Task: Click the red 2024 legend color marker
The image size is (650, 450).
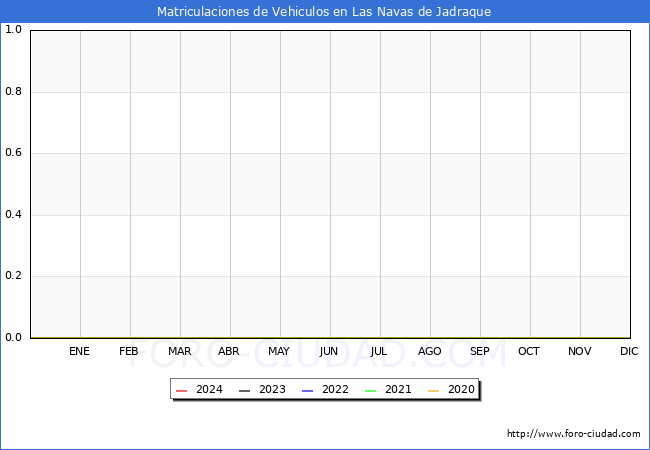Action: 182,391
